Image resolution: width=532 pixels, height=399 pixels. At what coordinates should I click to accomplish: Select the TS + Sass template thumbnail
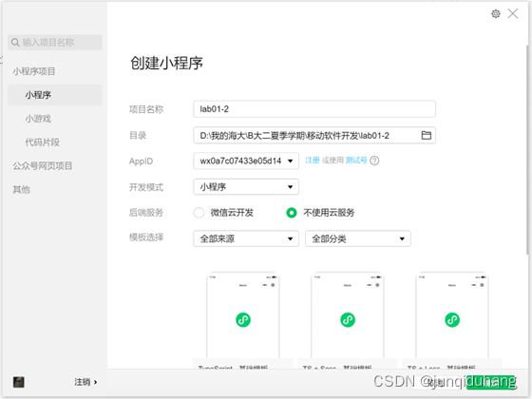348,321
